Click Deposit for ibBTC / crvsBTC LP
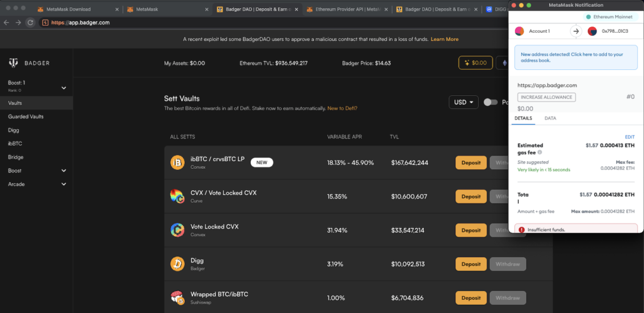 point(470,162)
